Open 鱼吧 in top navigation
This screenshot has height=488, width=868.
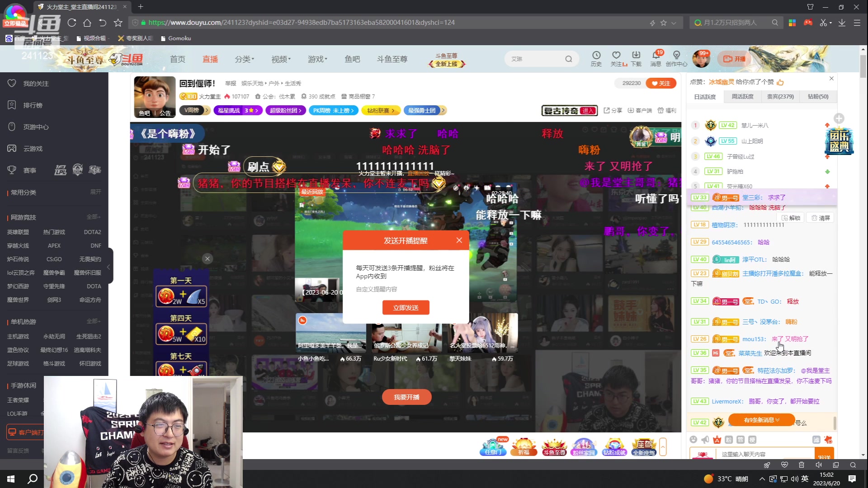(x=352, y=59)
